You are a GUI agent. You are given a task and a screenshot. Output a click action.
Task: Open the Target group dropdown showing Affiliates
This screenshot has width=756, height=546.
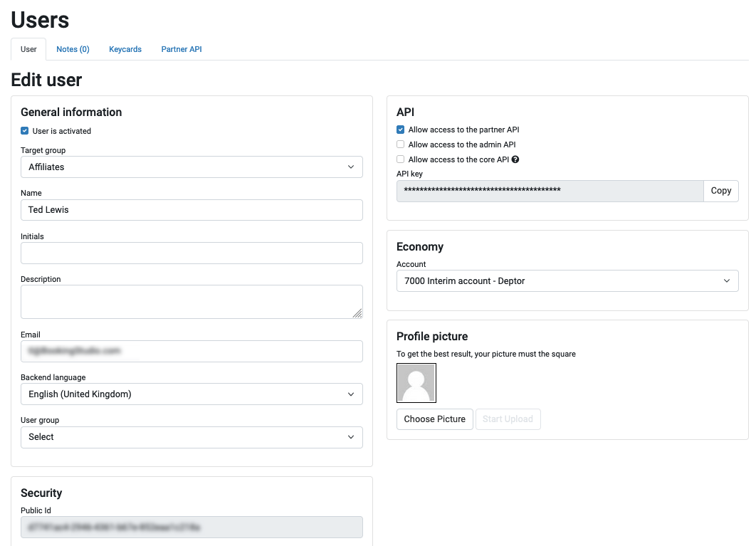point(191,167)
